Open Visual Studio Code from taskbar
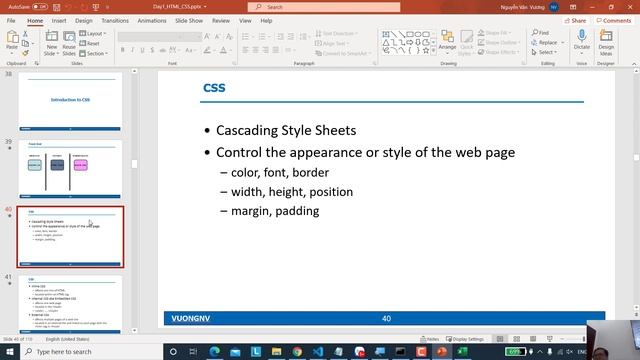Screen dimensions: 640x360 click(318, 351)
